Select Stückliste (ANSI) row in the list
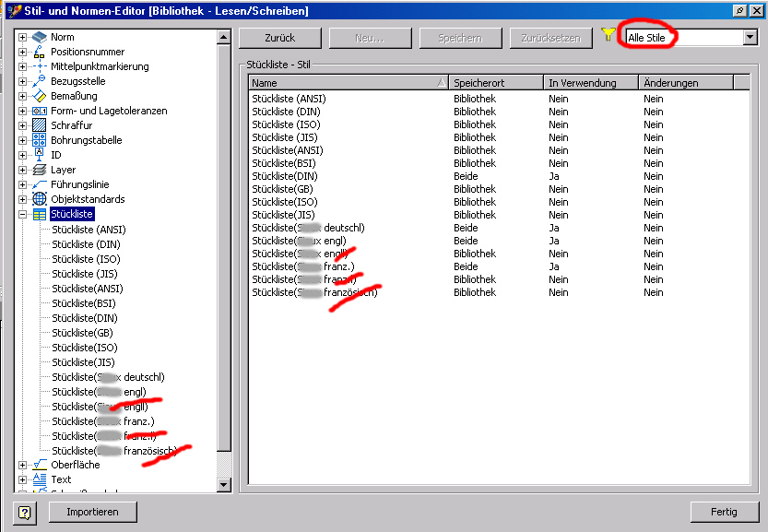This screenshot has height=532, width=768. point(499,99)
